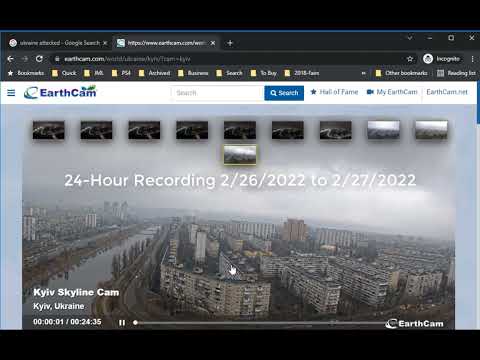Open the Other bookmarks folder
This screenshot has width=480, height=360.
click(x=401, y=73)
